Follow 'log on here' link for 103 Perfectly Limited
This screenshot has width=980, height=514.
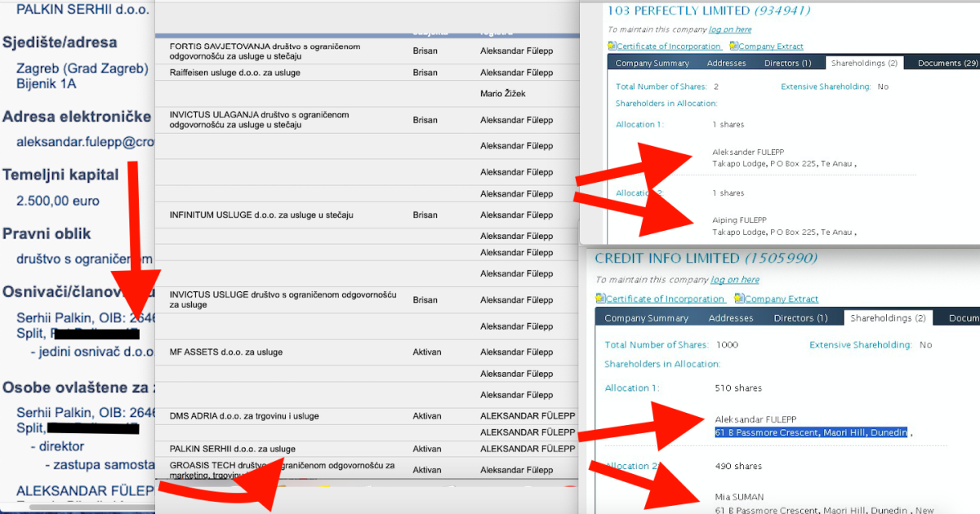click(730, 29)
